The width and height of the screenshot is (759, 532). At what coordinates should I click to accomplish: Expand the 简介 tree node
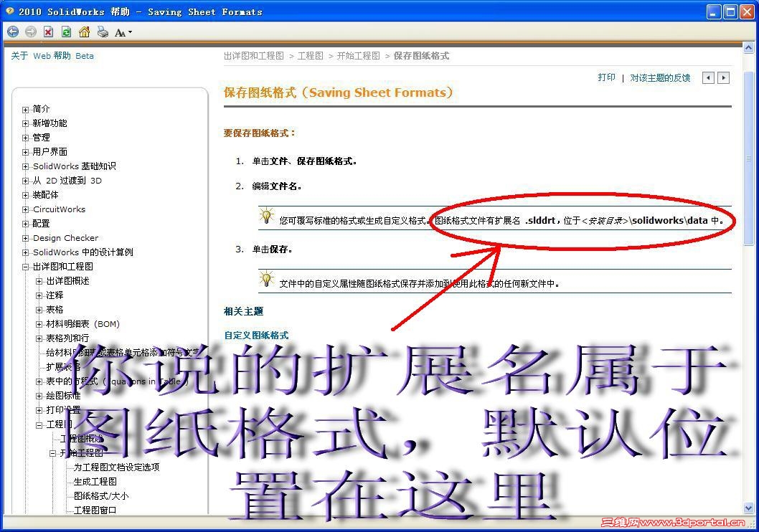point(26,110)
